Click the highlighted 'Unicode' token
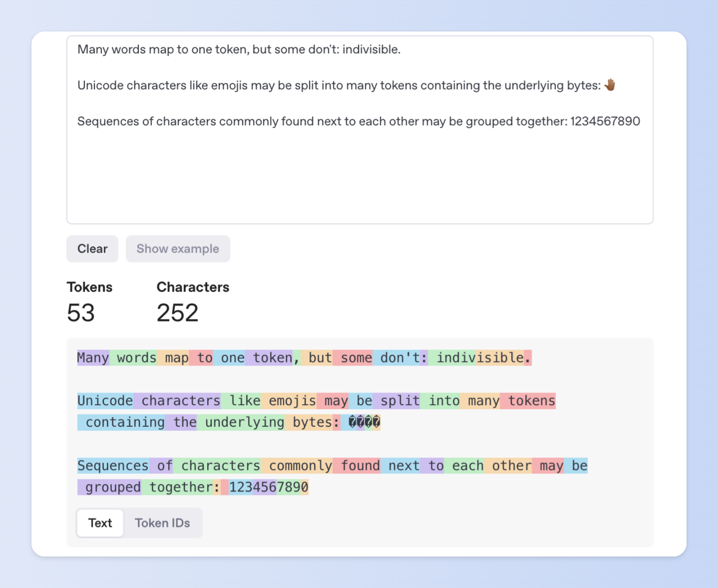718x588 pixels. [x=105, y=401]
